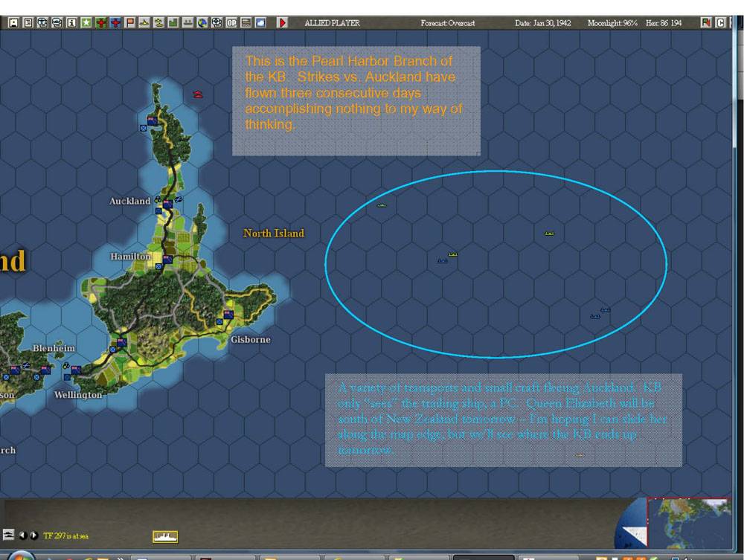Open the Windows Start button
This screenshot has width=744, height=560.
(x=21, y=556)
